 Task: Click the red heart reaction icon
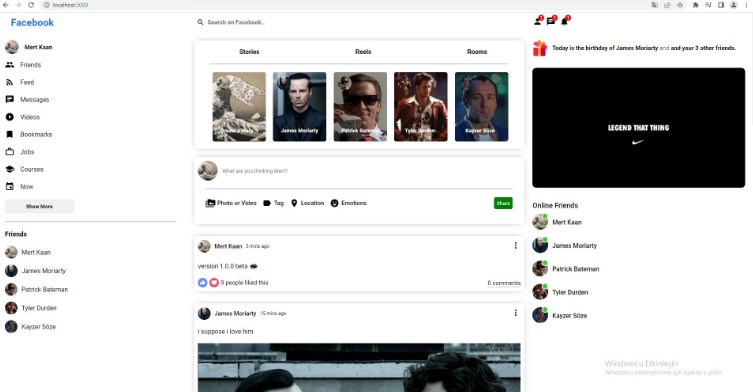click(x=214, y=282)
